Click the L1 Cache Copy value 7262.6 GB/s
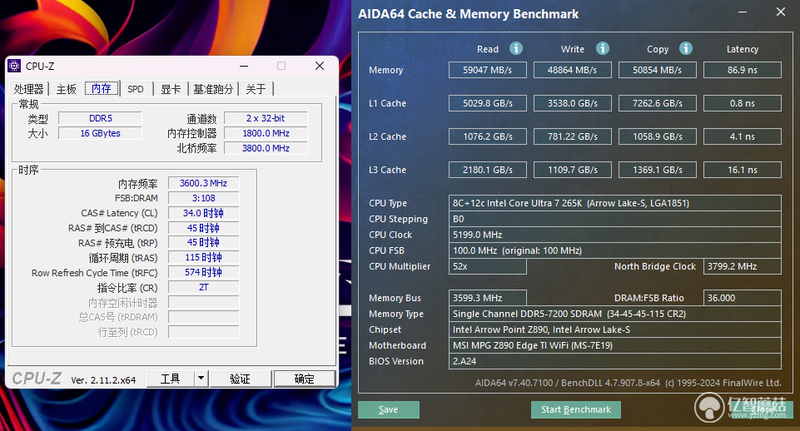This screenshot has height=431, width=800. pos(657,103)
